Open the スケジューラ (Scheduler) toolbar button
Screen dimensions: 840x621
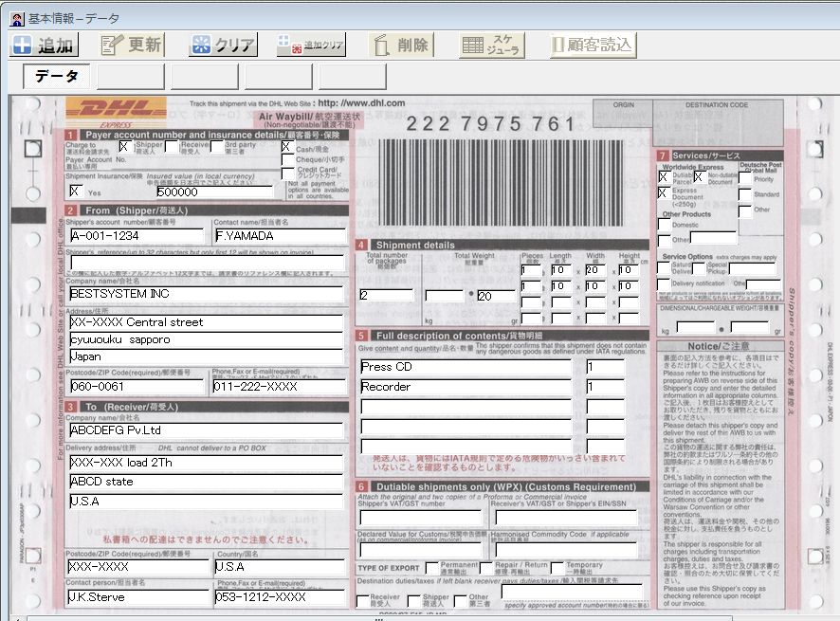(492, 45)
